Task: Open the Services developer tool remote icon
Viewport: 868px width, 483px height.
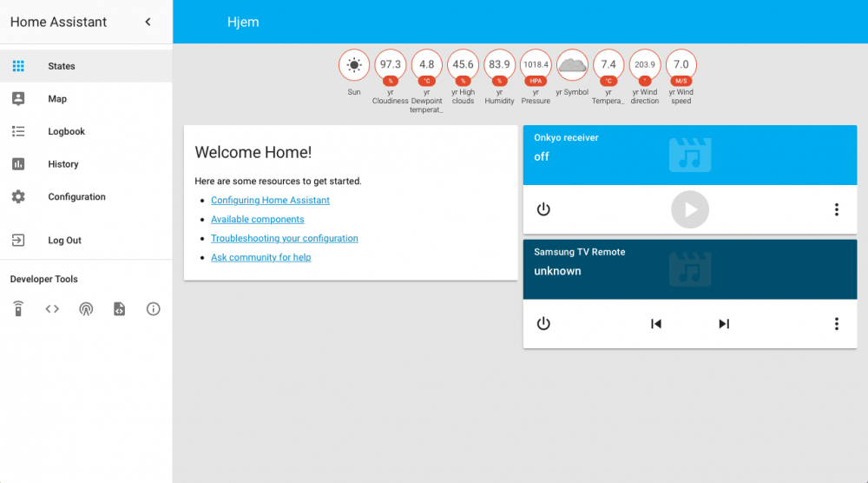Action: [x=18, y=308]
